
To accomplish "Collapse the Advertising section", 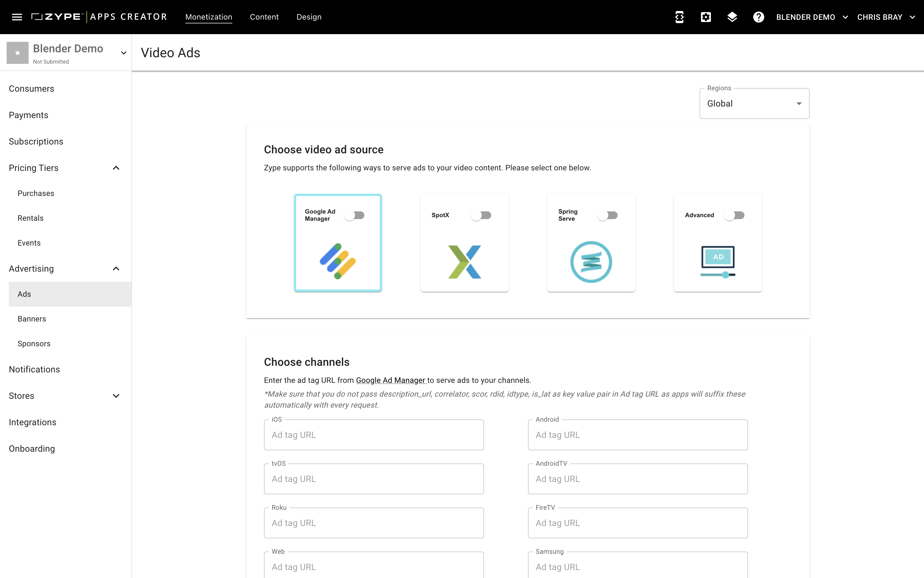I will coord(116,269).
